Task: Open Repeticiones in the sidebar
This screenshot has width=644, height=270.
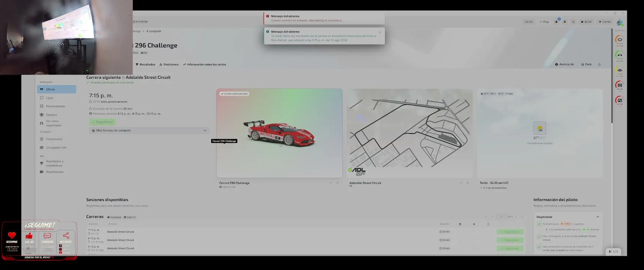Action: click(x=57, y=172)
